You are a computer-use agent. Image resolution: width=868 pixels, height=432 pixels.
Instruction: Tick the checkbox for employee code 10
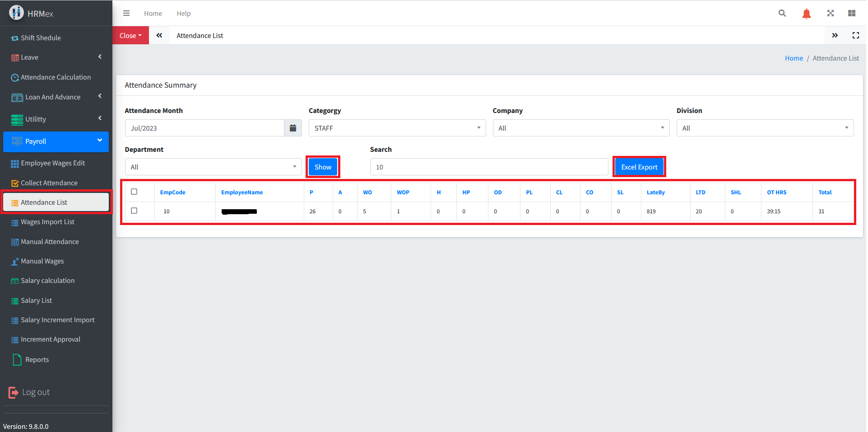(134, 211)
